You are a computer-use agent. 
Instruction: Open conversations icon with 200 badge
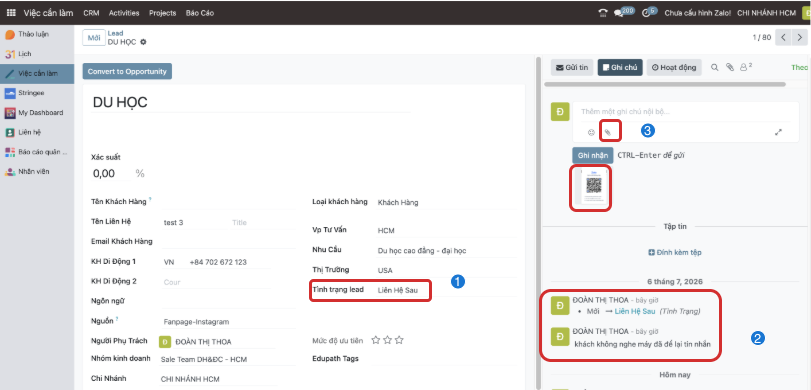[x=623, y=12]
